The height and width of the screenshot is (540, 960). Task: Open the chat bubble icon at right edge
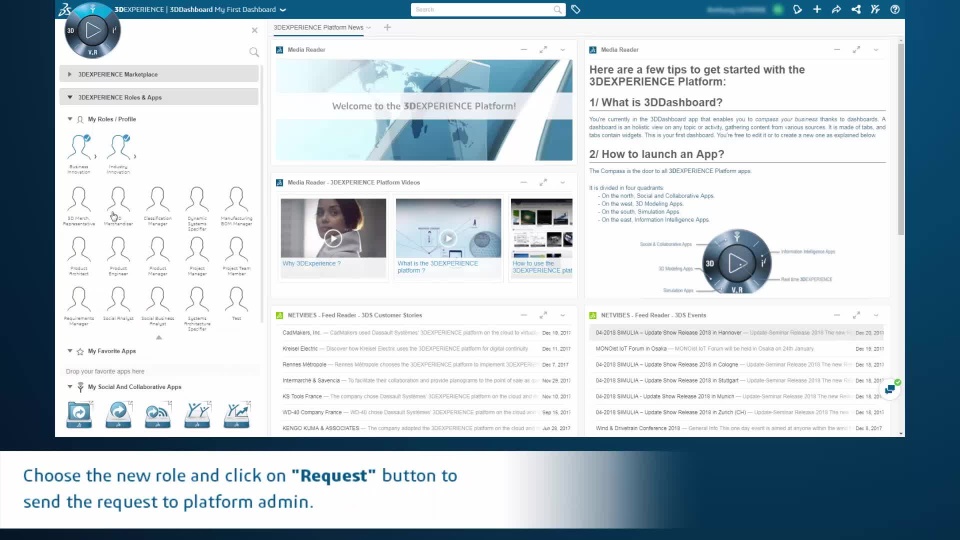[890, 389]
